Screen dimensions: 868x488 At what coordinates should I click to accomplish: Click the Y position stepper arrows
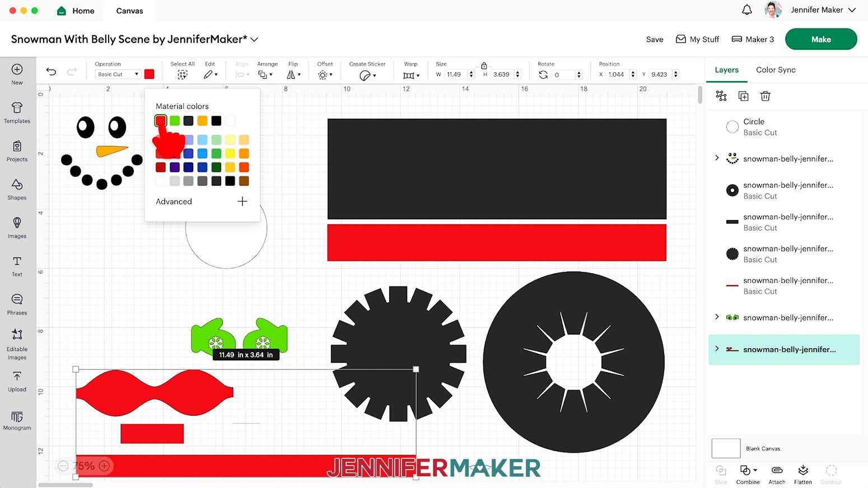tap(676, 74)
